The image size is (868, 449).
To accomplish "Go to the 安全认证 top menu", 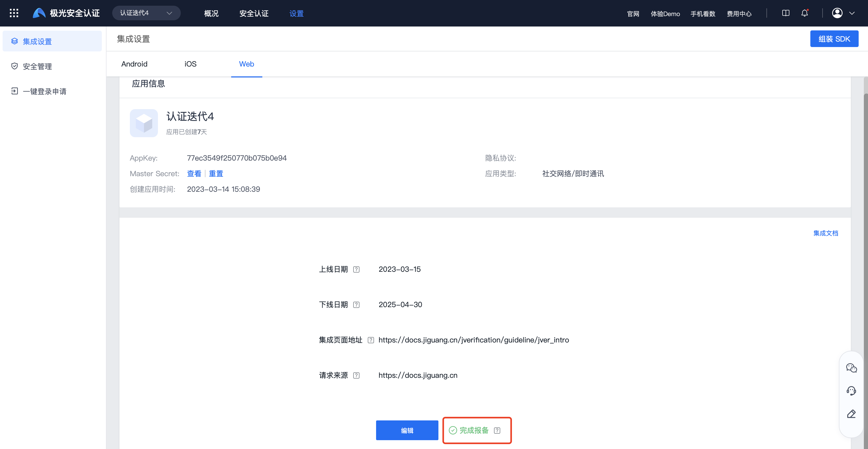I will click(x=254, y=14).
